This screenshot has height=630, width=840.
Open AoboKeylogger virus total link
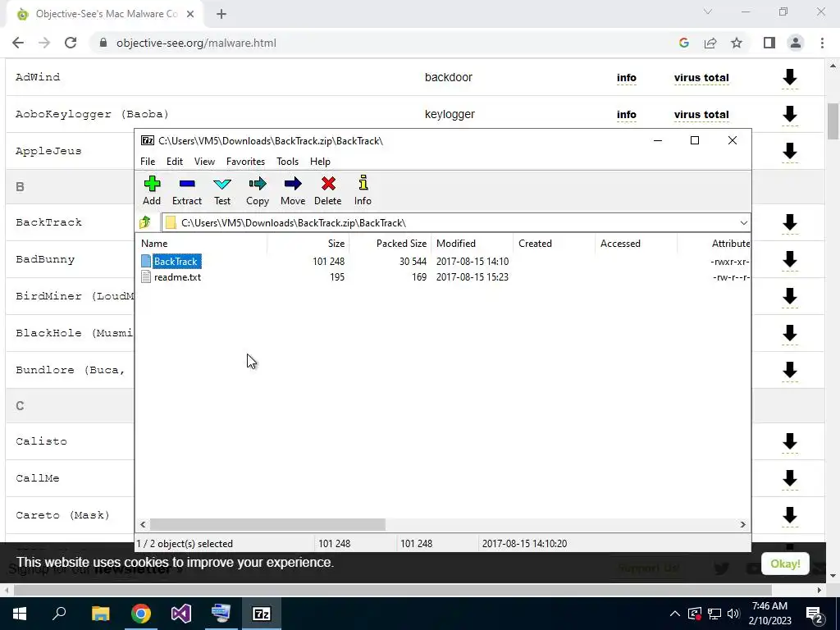point(701,115)
